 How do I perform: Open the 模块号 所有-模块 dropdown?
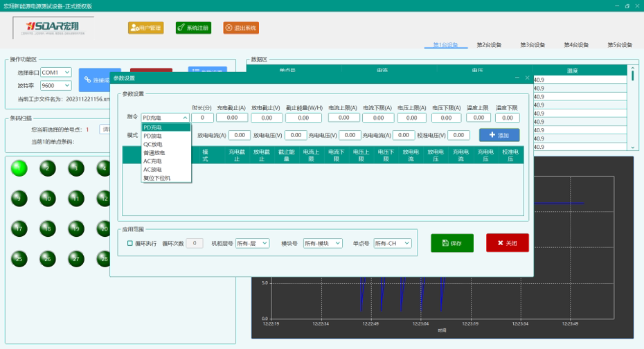pyautogui.click(x=323, y=244)
